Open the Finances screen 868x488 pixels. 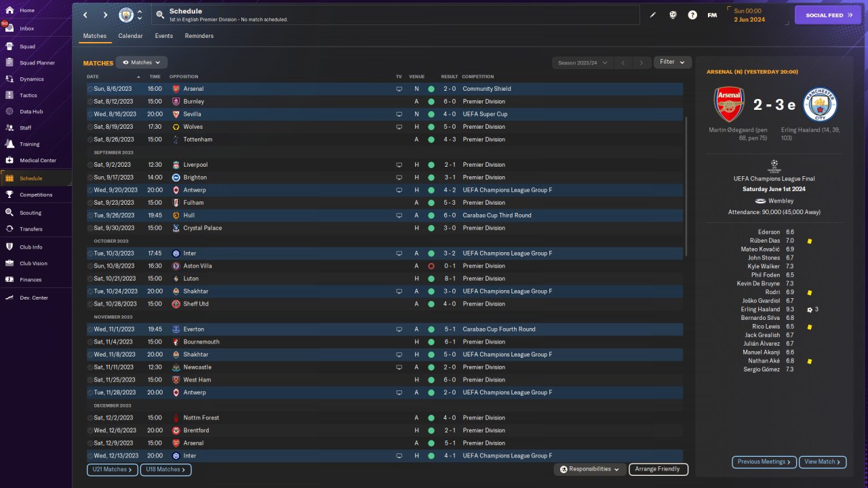36,279
